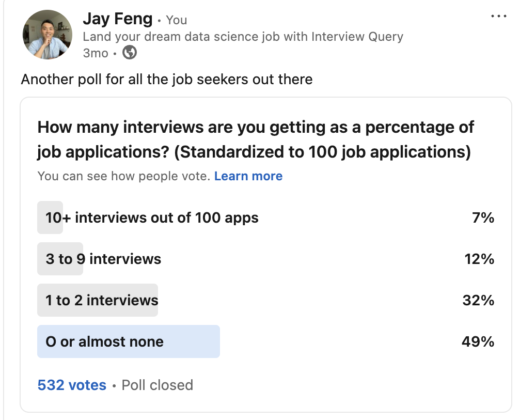The image size is (519, 420).
Task: Click the globe public visibility icon
Action: pos(130,53)
